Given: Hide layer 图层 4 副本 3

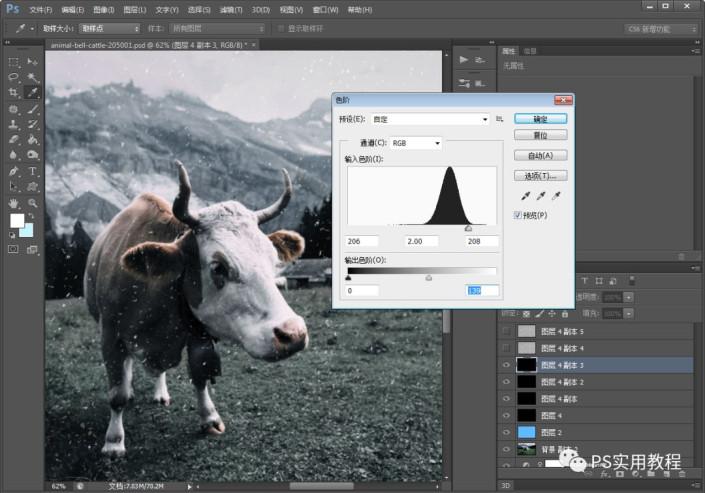Looking at the screenshot, I should coord(506,365).
